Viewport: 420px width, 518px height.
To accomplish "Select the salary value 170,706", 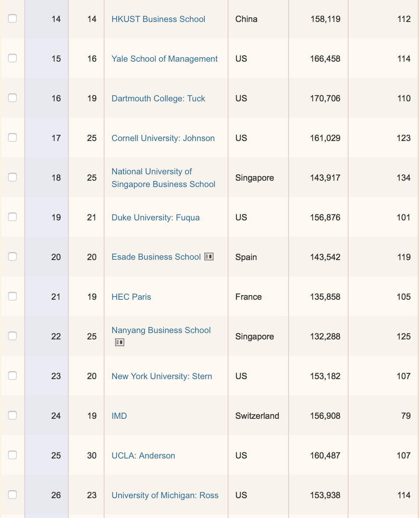I will point(325,98).
